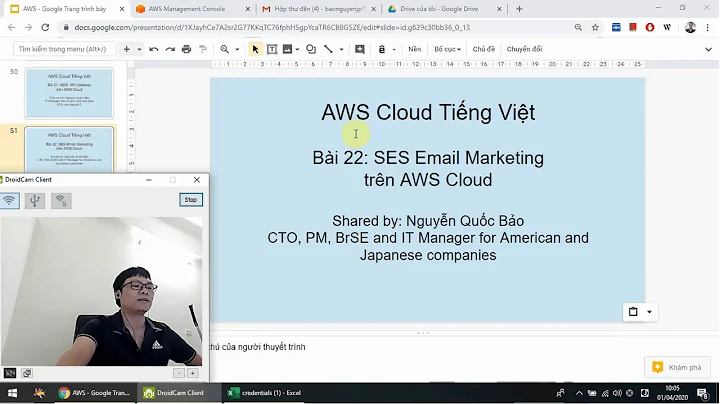Click the Khám phá explore button

(x=677, y=367)
